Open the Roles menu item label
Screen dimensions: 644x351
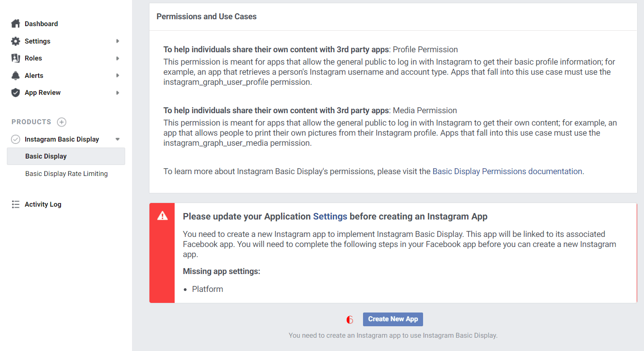point(33,58)
